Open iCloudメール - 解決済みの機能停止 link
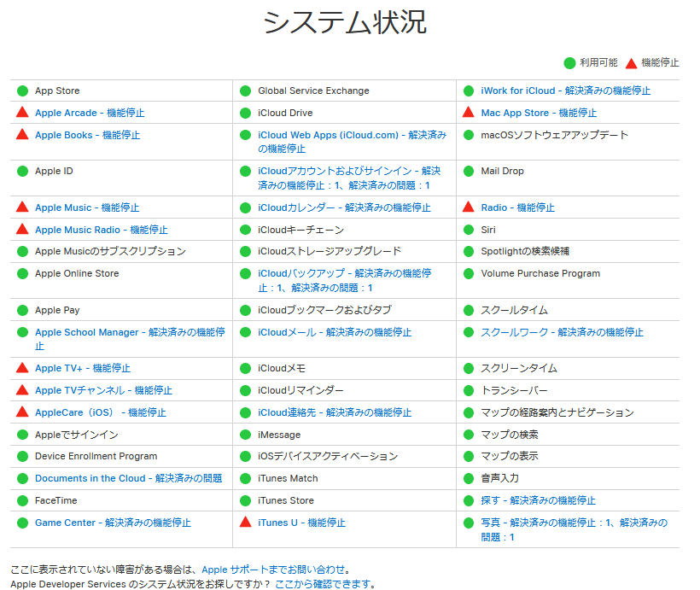Viewport: 700px width, 590px height. click(335, 332)
